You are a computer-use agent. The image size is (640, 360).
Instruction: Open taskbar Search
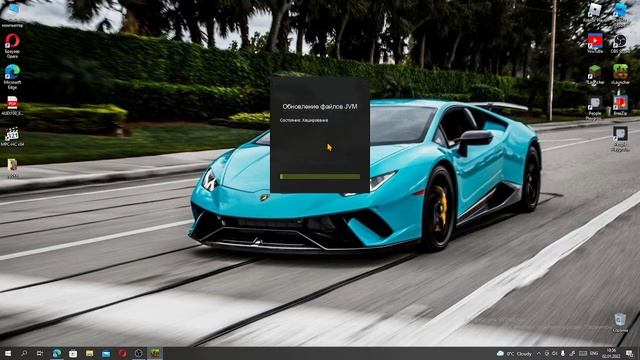[24, 353]
